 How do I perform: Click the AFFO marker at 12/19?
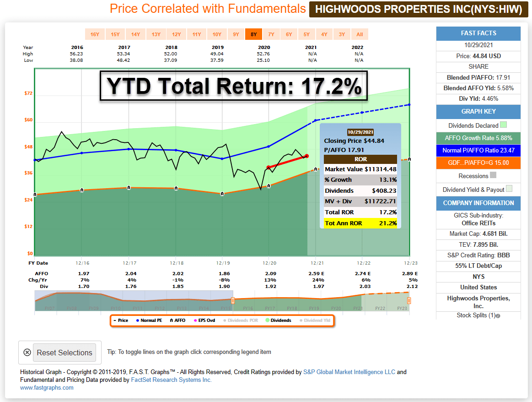tap(222, 194)
